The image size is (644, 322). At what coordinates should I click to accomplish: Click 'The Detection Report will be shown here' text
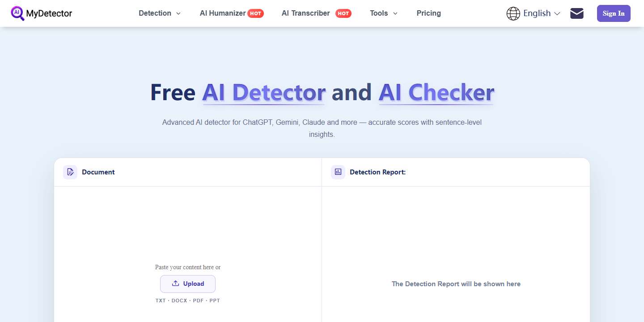click(x=456, y=284)
